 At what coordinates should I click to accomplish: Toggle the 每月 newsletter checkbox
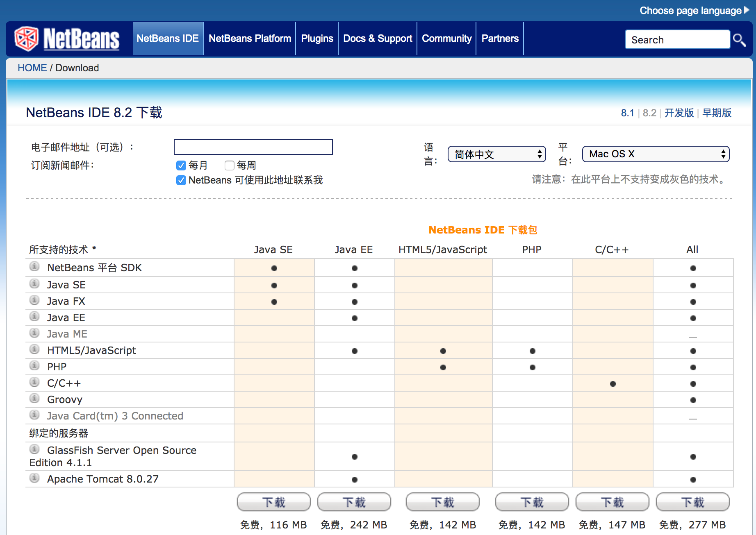pos(181,165)
